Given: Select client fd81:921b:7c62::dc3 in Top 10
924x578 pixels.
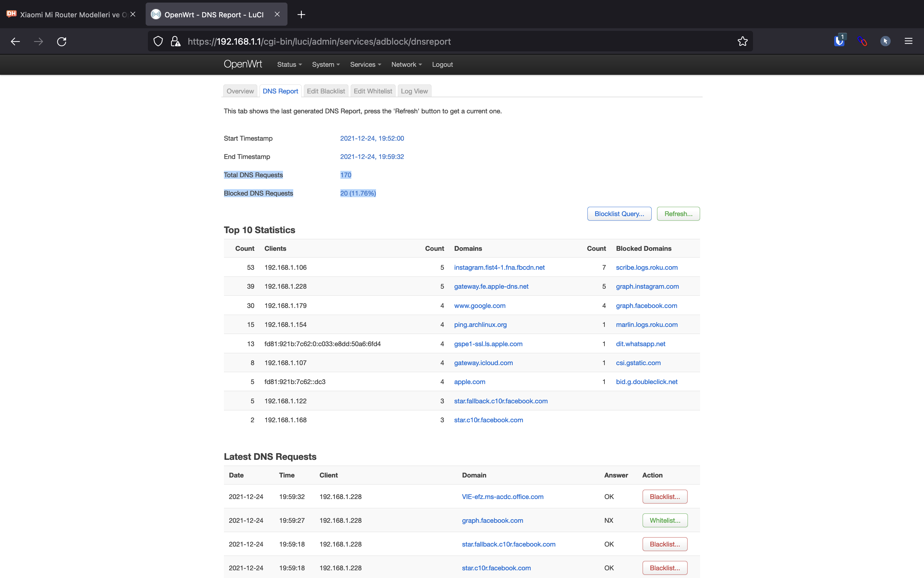Looking at the screenshot, I should point(295,382).
